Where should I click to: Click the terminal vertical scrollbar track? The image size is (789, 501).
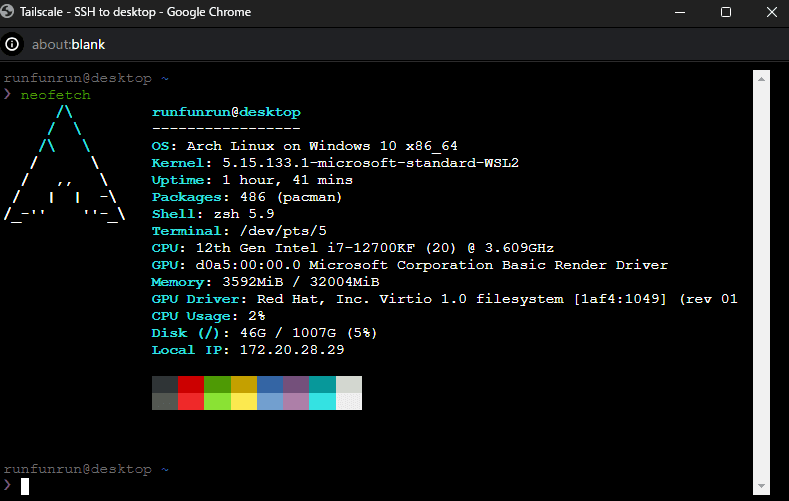(761, 282)
